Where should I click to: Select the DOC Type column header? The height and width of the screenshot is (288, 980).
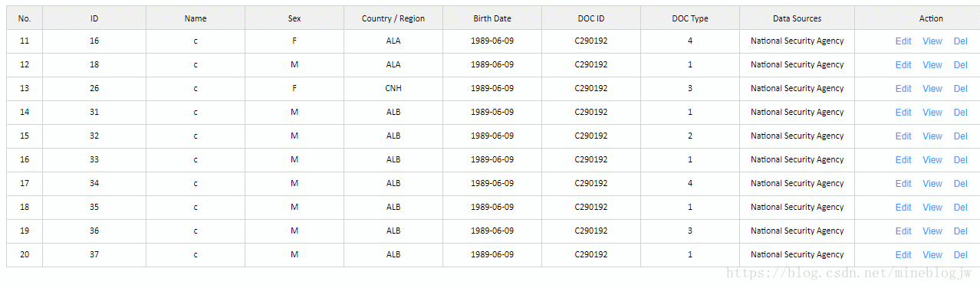[x=690, y=18]
